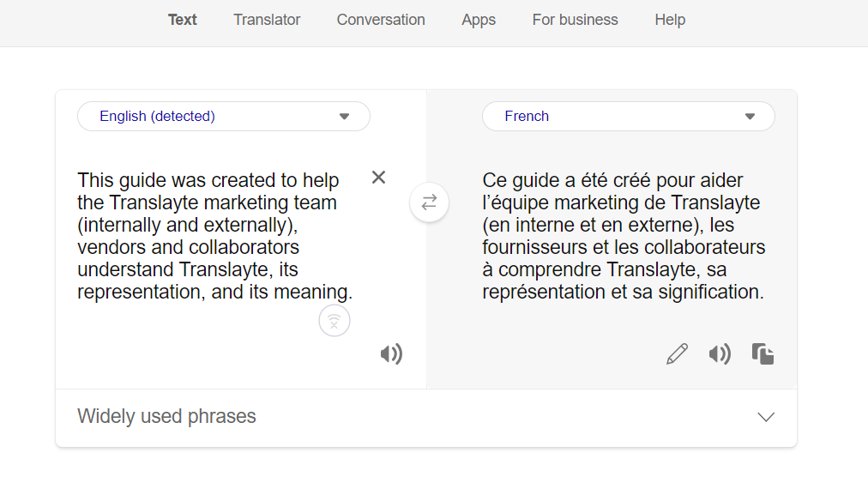The height and width of the screenshot is (495, 868).
Task: Open the Apps page
Action: [x=479, y=20]
